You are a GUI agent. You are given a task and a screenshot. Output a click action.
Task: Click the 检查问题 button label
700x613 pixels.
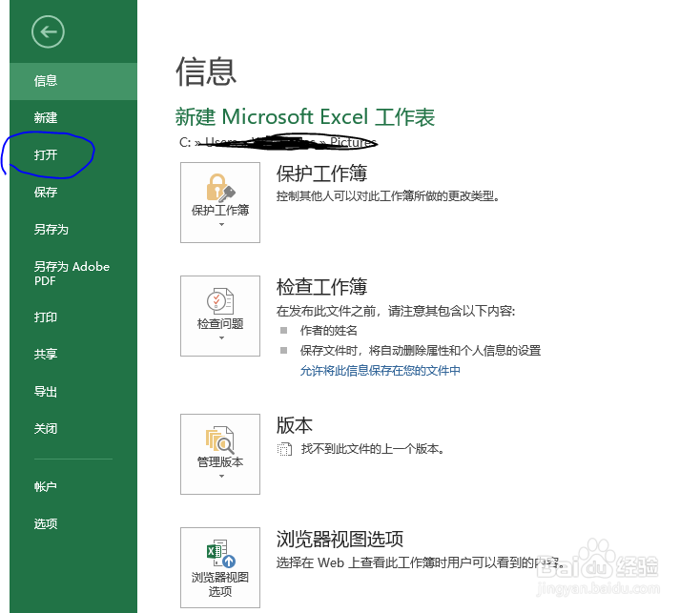click(x=220, y=323)
